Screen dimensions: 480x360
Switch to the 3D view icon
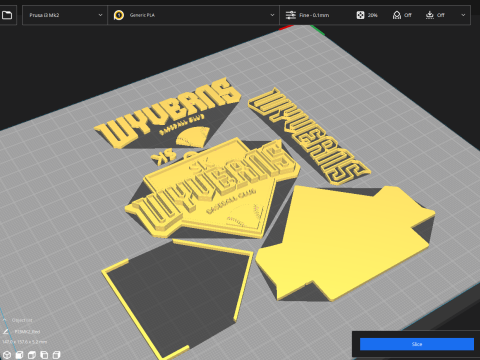coord(7,355)
